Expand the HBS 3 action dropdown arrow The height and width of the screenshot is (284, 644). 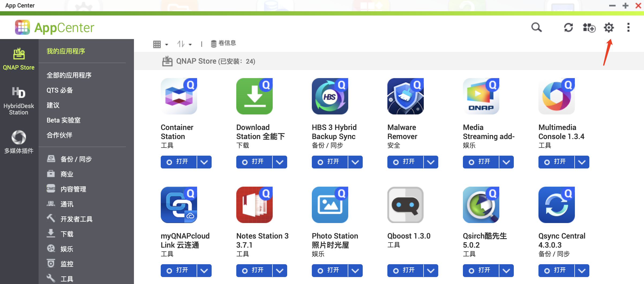[x=355, y=162]
